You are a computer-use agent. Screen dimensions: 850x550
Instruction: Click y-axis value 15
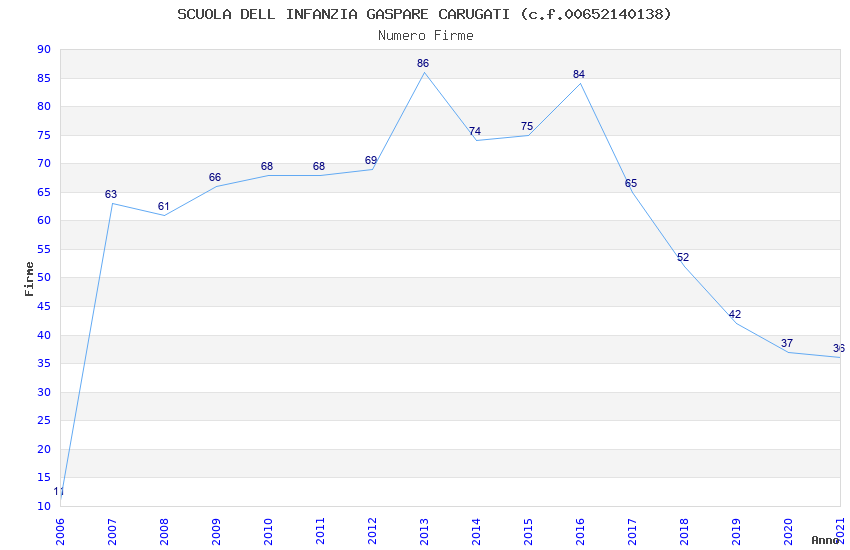tap(44, 477)
